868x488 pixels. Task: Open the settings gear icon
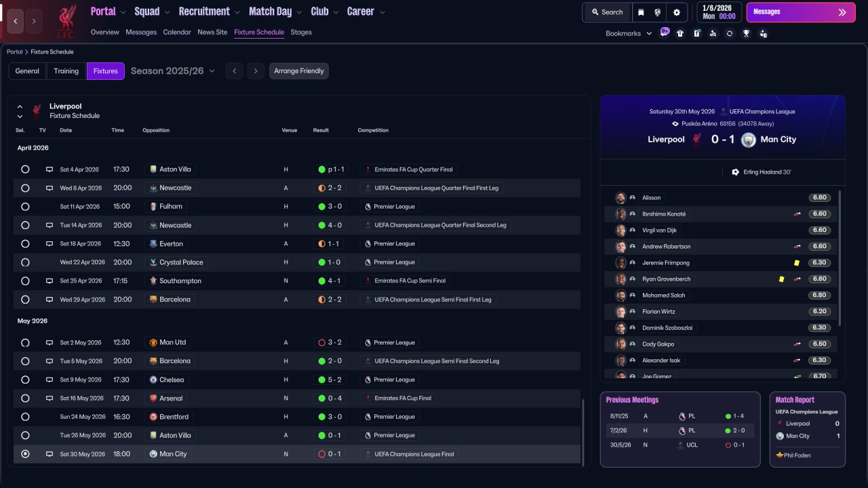tap(676, 12)
